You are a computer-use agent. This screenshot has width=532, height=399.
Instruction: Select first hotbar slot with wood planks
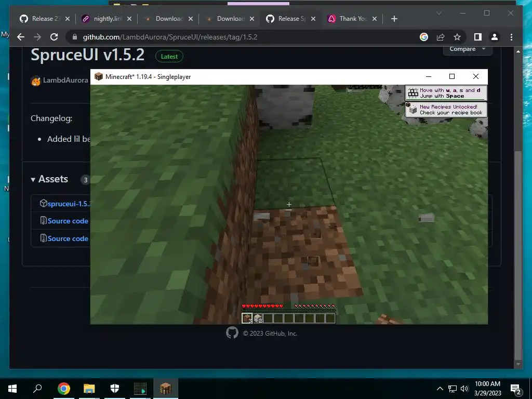tap(247, 318)
